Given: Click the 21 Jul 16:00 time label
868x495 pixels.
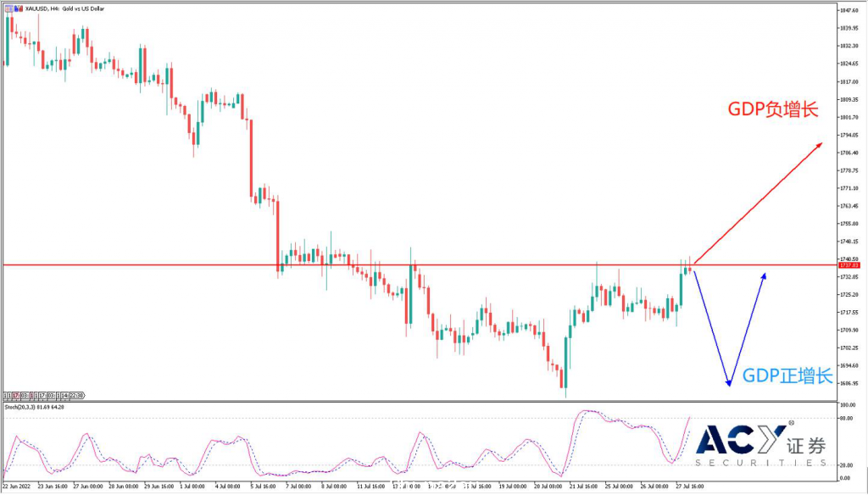Looking at the screenshot, I should pyautogui.click(x=584, y=487).
